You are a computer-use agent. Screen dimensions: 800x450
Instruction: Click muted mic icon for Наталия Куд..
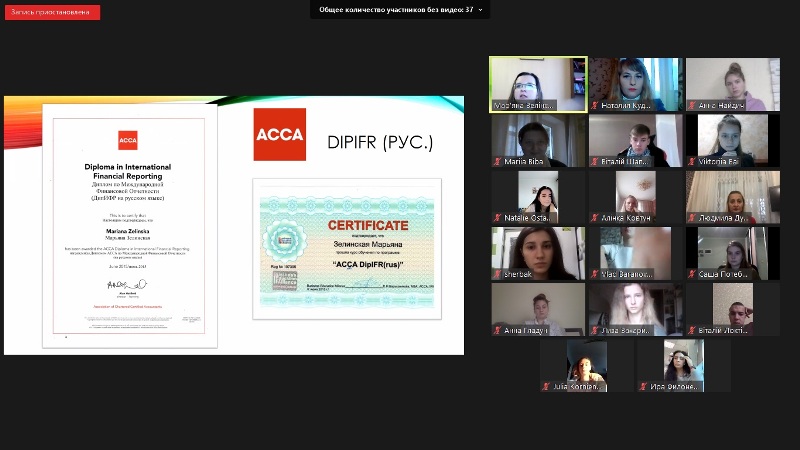(x=594, y=106)
